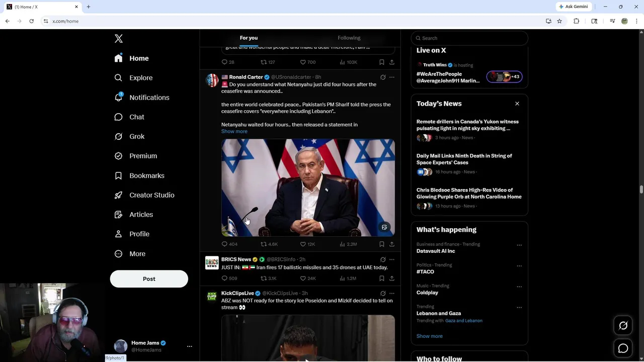Screen dimensions: 644x362
Task: Click the Search input field
Action: click(x=469, y=38)
